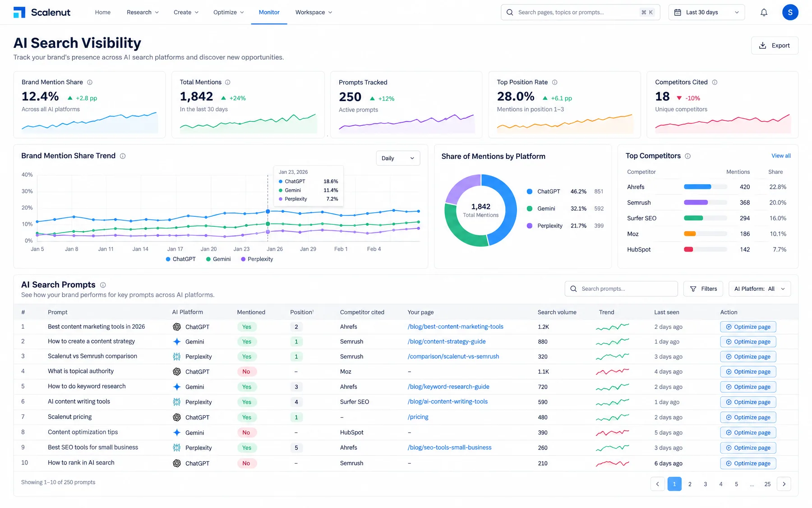
Task: Go to page 2 of prompts
Action: (x=690, y=484)
